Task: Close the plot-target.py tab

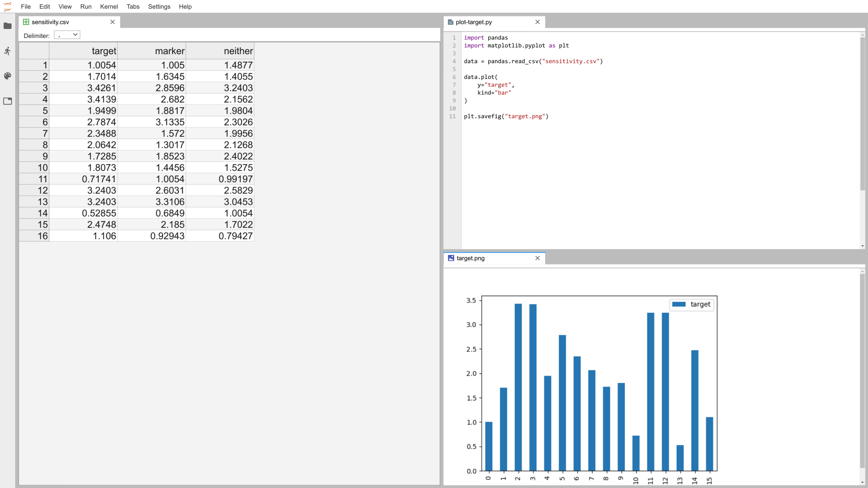Action: (x=537, y=22)
